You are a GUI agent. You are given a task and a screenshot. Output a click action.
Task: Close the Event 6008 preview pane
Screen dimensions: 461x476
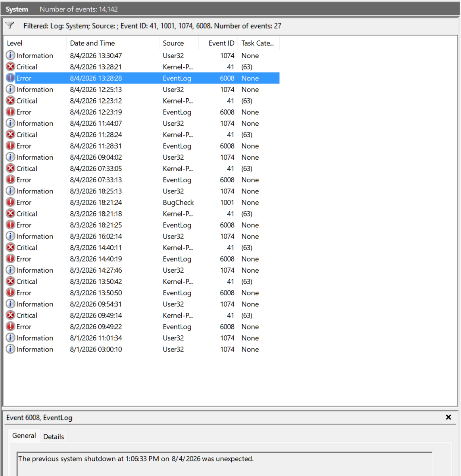click(x=448, y=417)
